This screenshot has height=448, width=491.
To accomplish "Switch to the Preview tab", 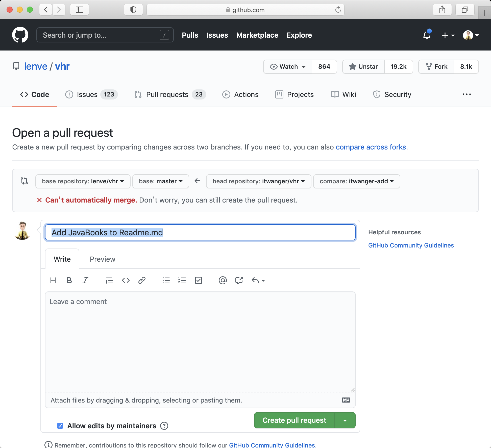I will pyautogui.click(x=103, y=259).
